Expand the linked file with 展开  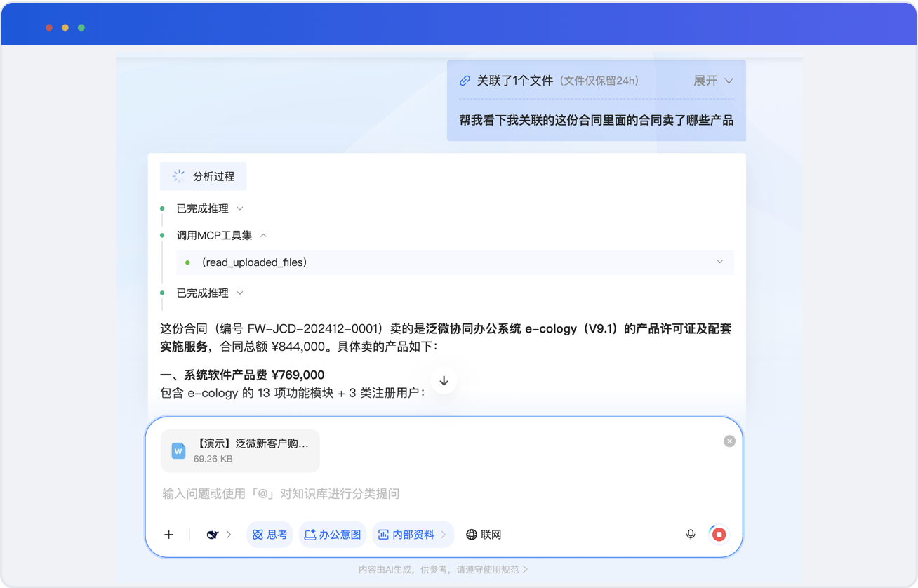point(713,81)
